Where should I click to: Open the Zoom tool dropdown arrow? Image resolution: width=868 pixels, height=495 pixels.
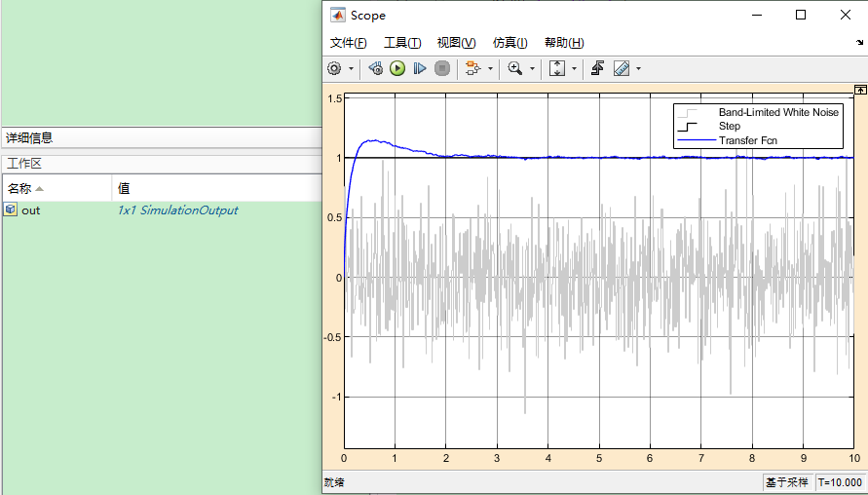[532, 68]
